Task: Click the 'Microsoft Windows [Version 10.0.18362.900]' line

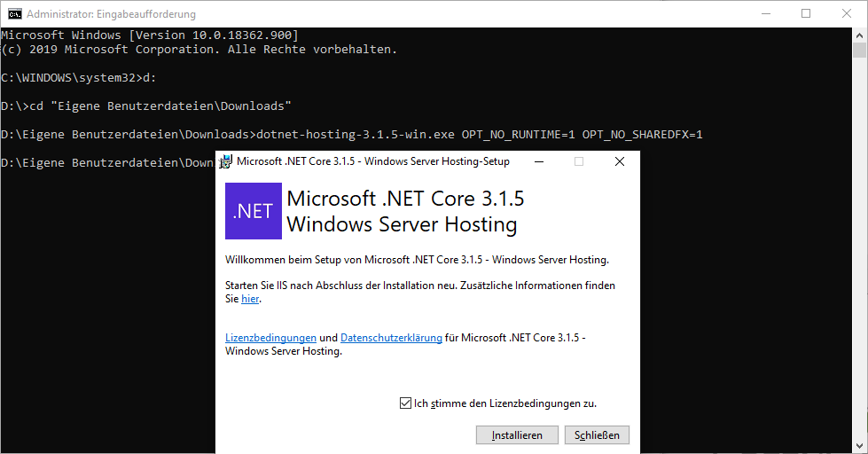Action: [x=150, y=35]
